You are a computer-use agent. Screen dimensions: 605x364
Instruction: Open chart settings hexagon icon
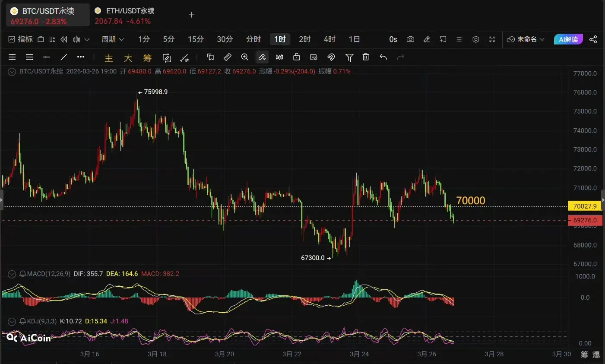click(x=476, y=39)
